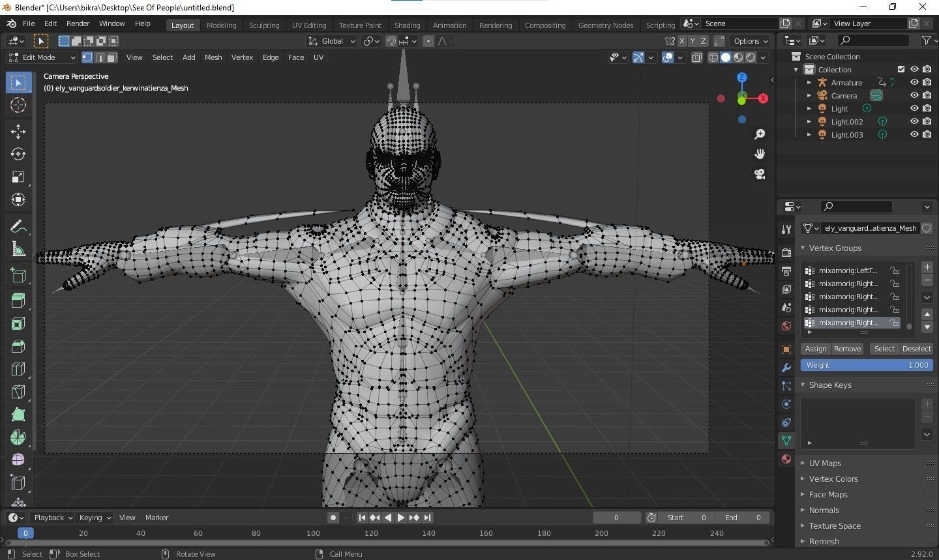Open the Keying dropdown in timeline
This screenshot has height=560, width=939.
95,518
